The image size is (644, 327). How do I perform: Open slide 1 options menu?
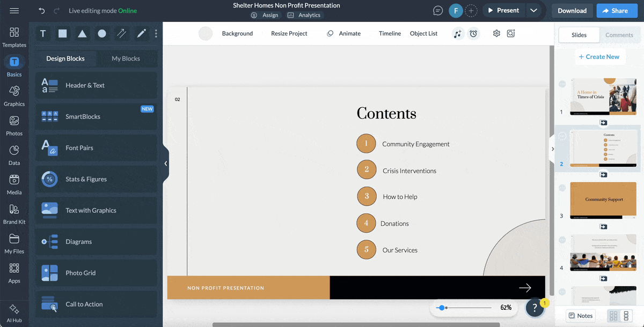click(562, 84)
